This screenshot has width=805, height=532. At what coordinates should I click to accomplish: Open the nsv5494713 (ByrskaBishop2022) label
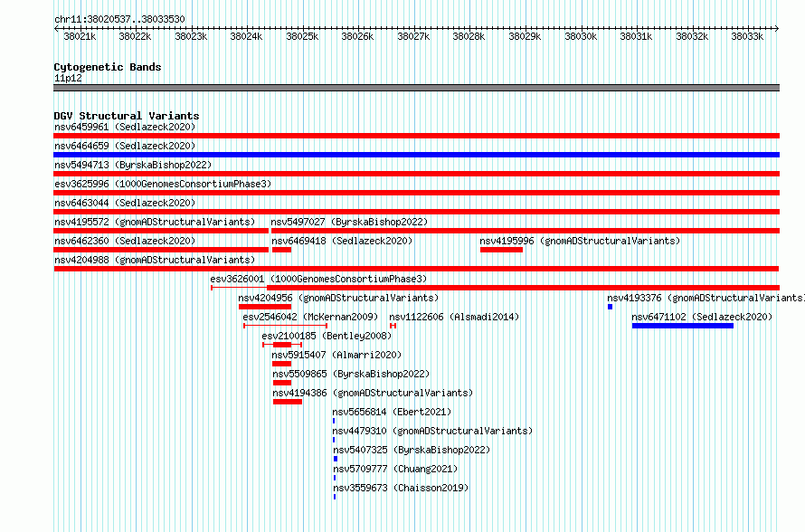[133, 165]
